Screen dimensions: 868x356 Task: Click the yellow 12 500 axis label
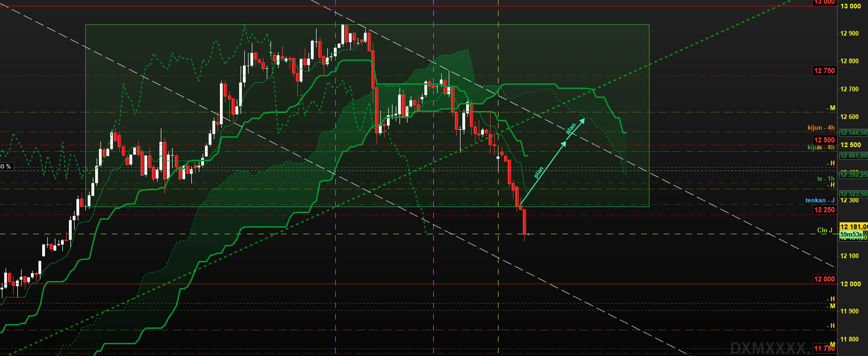tap(851, 145)
